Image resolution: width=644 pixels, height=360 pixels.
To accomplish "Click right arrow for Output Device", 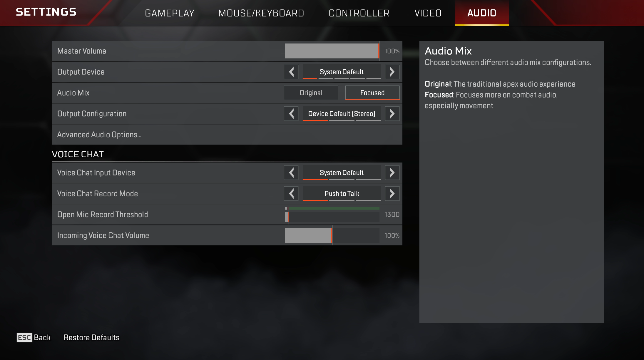I will (392, 72).
